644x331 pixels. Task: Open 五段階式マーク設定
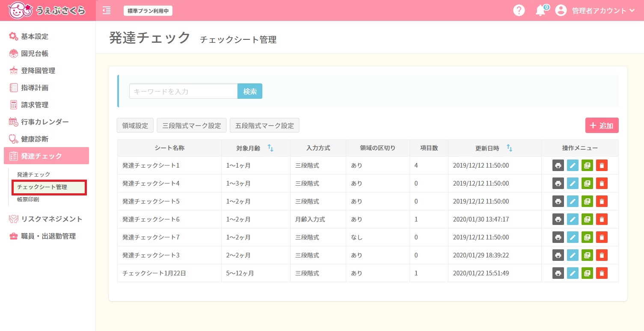coord(264,126)
